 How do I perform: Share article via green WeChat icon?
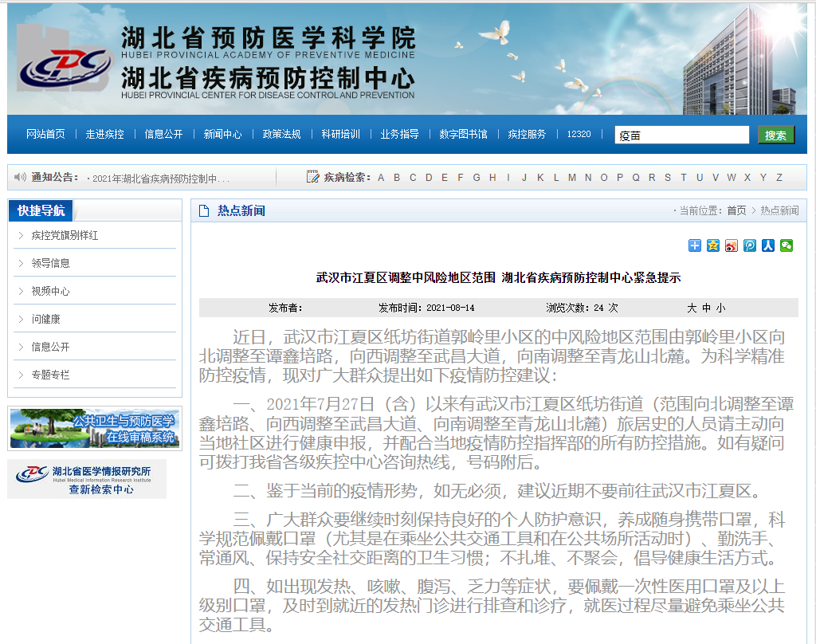coord(787,245)
